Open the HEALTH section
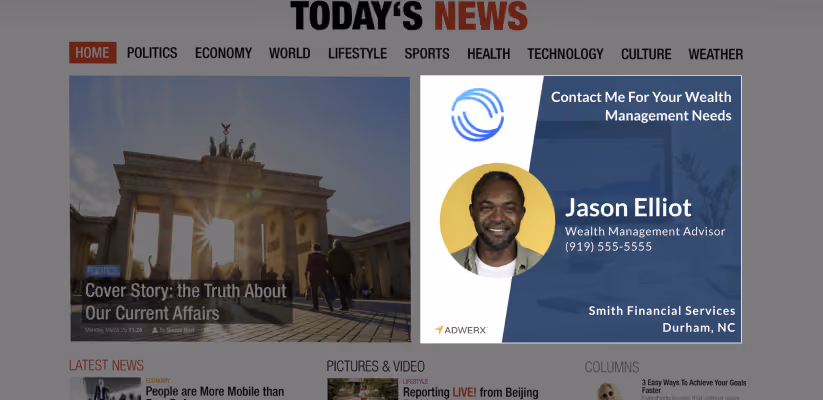 489,54
